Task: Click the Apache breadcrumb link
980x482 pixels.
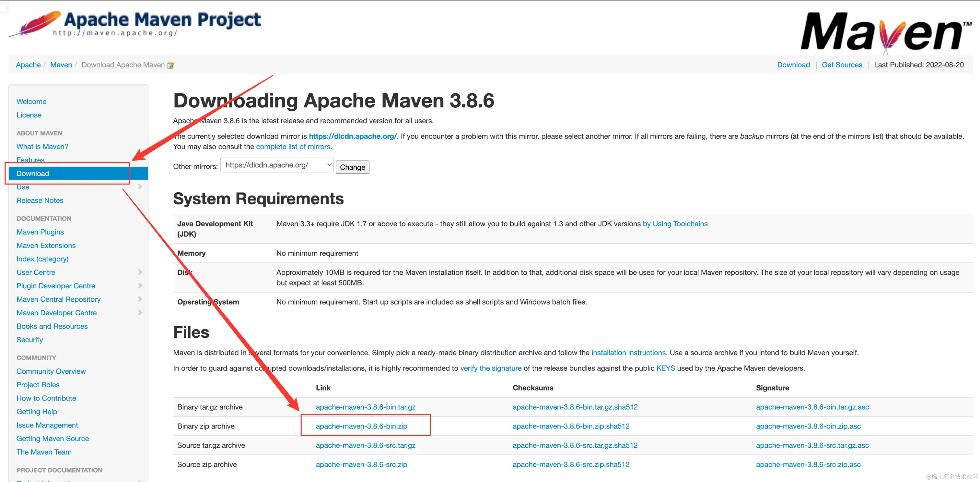Action: (28, 65)
